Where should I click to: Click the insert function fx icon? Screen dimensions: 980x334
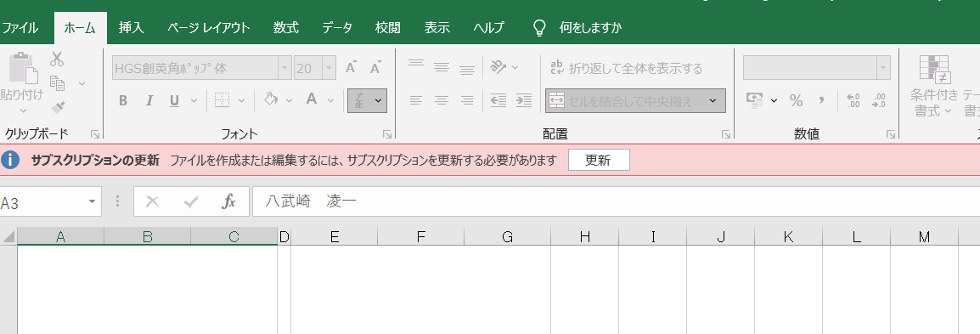(x=228, y=201)
